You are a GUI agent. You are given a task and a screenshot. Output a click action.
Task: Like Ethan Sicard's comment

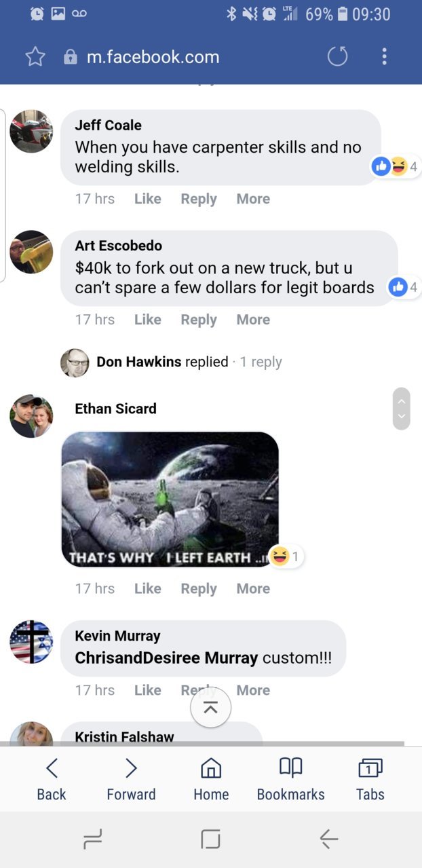point(147,588)
